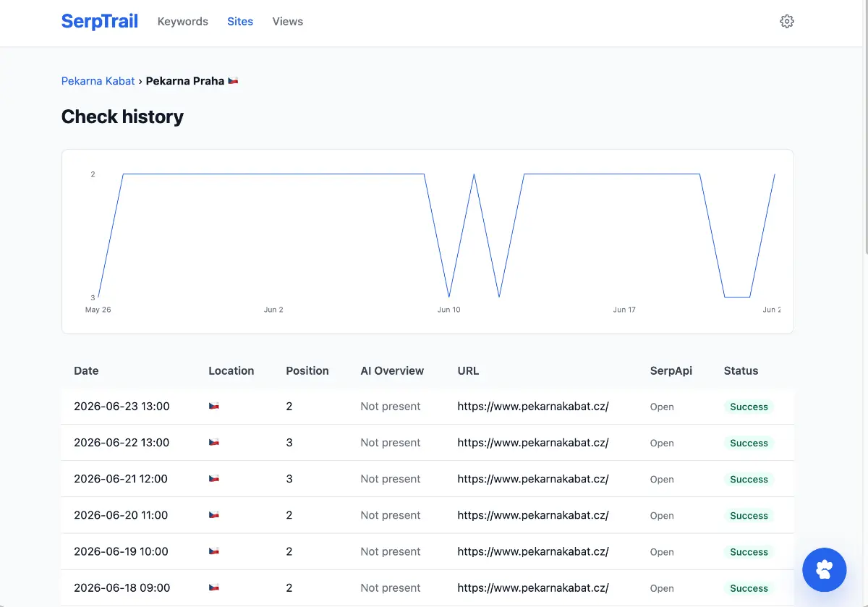Click Not present in 2026-06-21 row

coord(391,479)
